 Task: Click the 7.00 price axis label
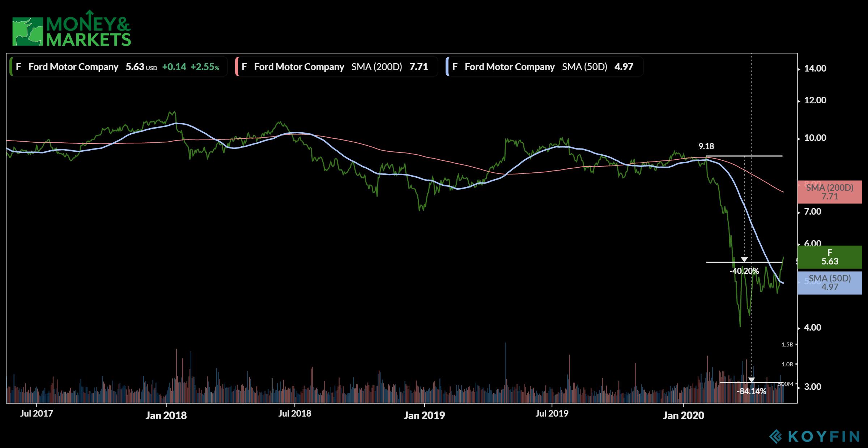[813, 211]
